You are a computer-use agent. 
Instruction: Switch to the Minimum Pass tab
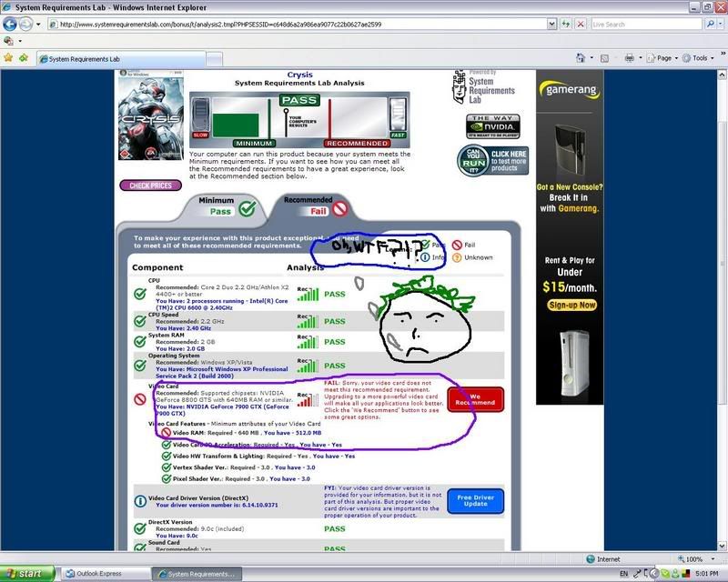pyautogui.click(x=223, y=206)
